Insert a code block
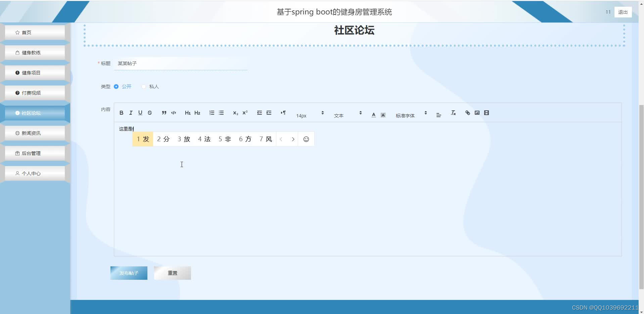This screenshot has width=644, height=314. [174, 113]
